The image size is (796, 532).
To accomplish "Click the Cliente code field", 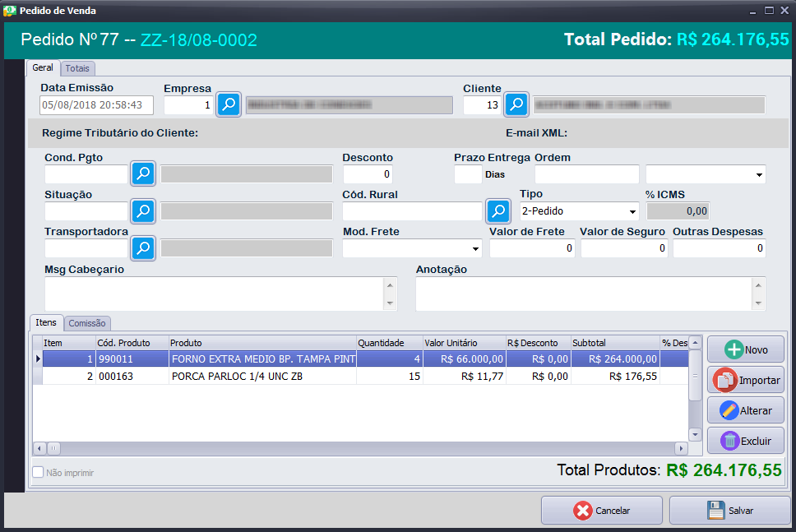I will [482, 105].
